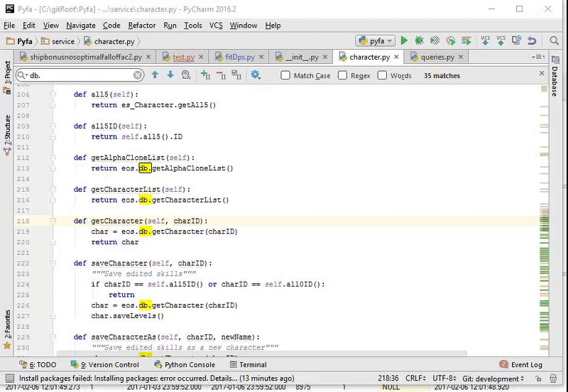568x392 pixels.
Task: Open Python Console tool window
Action: click(x=185, y=364)
